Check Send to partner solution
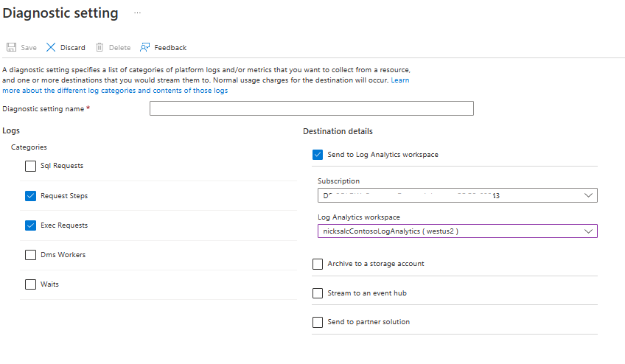Viewport: 625px width, 364px height. click(318, 322)
